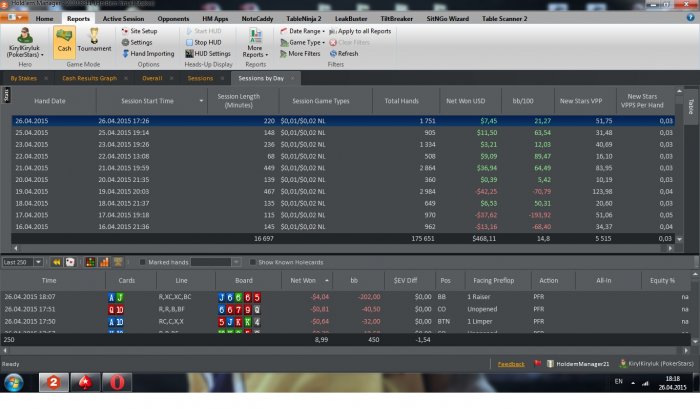Click the trophy icon in hands toolbar
Viewport: 700px width, 409px height.
coord(118,262)
